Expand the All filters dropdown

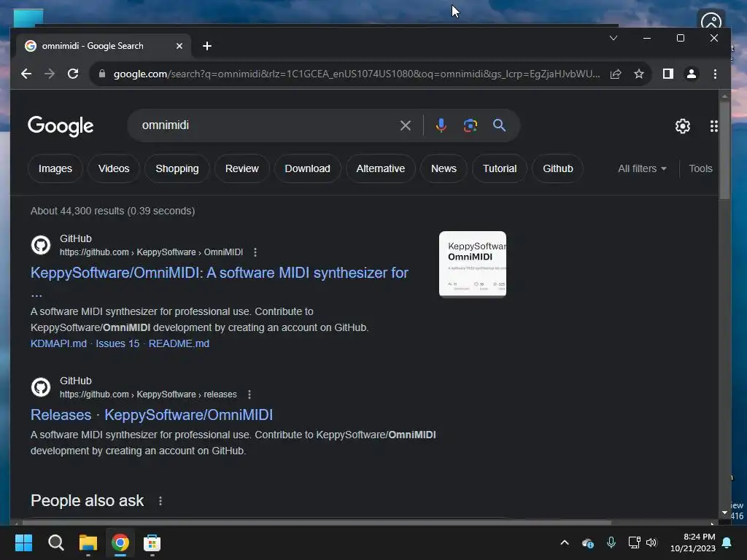(x=642, y=168)
